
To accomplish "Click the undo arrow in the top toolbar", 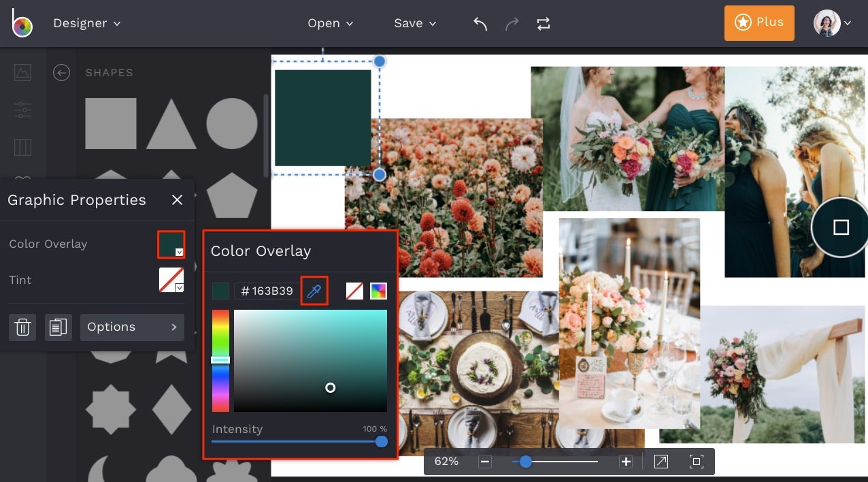I will coord(479,23).
